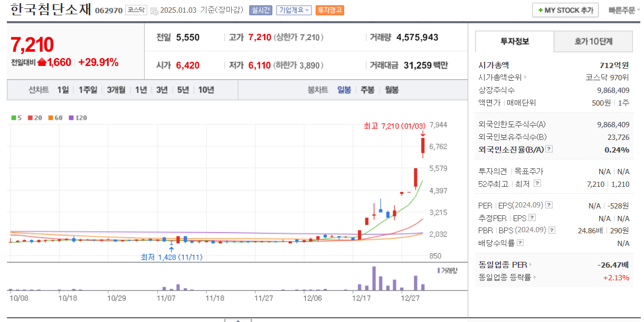Open help icon beside 추정PER EPS
This screenshot has height=322, width=644.
click(532, 217)
